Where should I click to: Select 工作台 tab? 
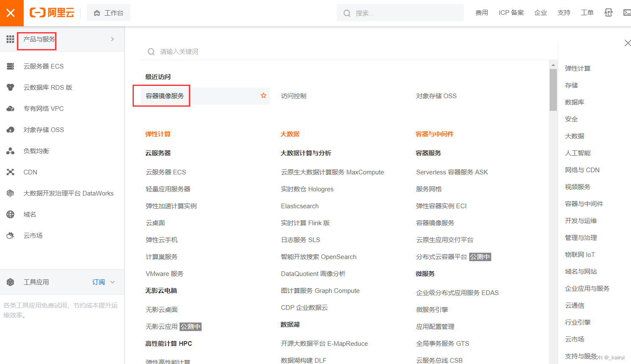(108, 13)
